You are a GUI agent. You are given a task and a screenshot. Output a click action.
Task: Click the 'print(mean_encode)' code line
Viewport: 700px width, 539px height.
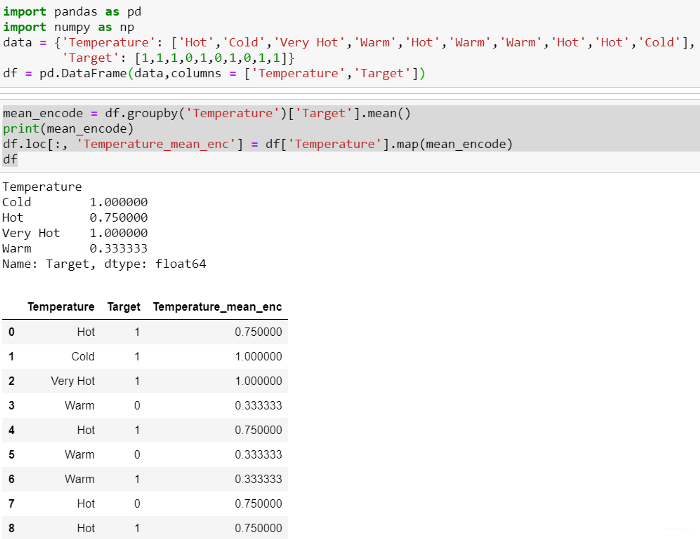click(68, 129)
